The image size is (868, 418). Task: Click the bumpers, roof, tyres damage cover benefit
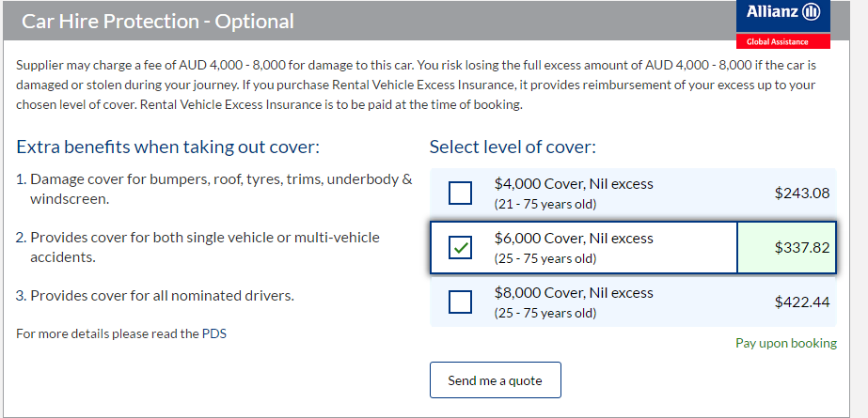click(214, 188)
